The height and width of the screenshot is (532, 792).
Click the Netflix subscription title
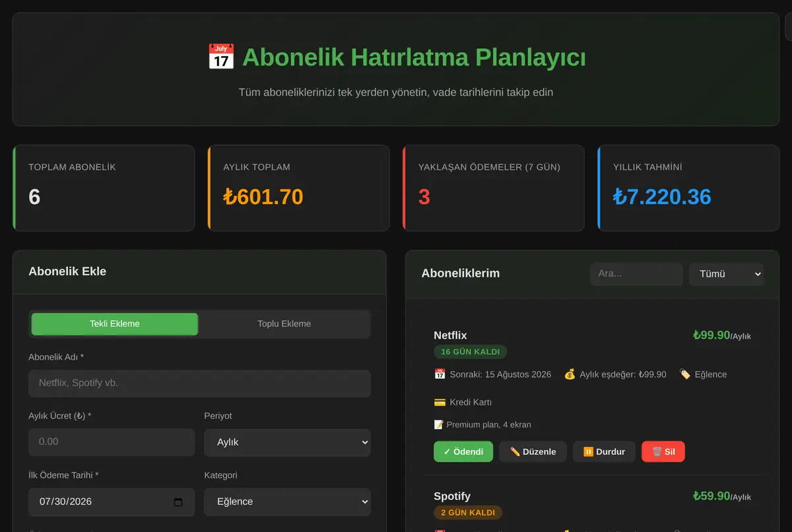(x=450, y=335)
